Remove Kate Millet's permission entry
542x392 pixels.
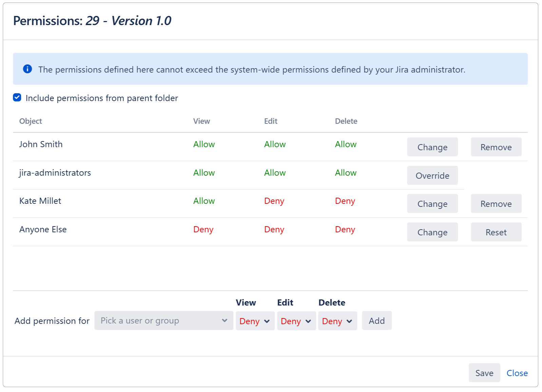(x=496, y=203)
